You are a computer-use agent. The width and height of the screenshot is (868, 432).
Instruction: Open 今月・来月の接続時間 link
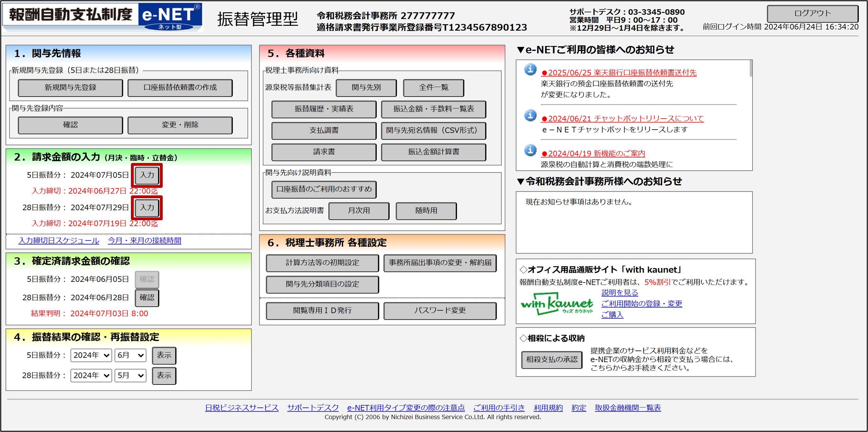point(144,241)
